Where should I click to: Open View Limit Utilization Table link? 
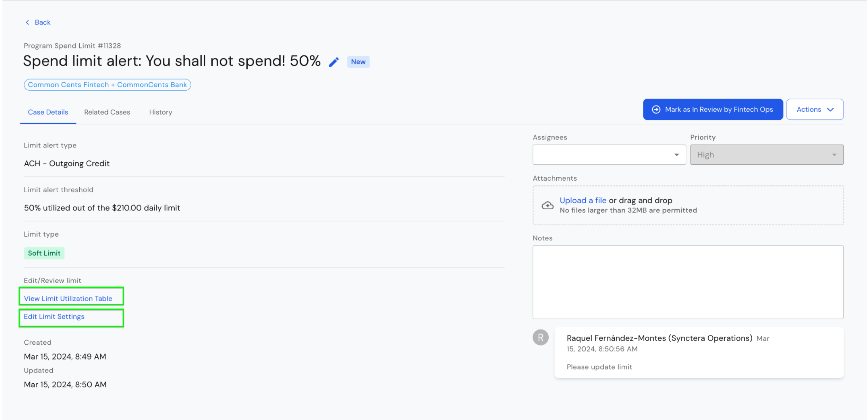[x=68, y=298]
